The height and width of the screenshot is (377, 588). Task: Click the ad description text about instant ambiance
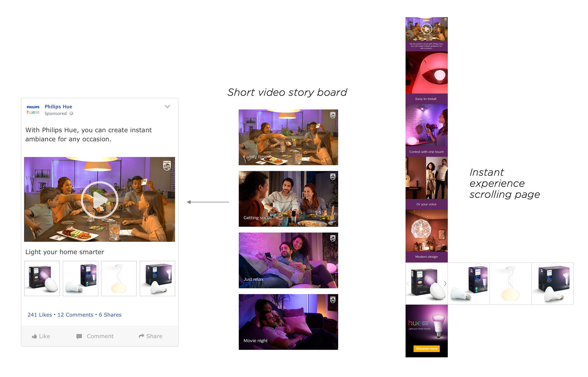coord(89,134)
